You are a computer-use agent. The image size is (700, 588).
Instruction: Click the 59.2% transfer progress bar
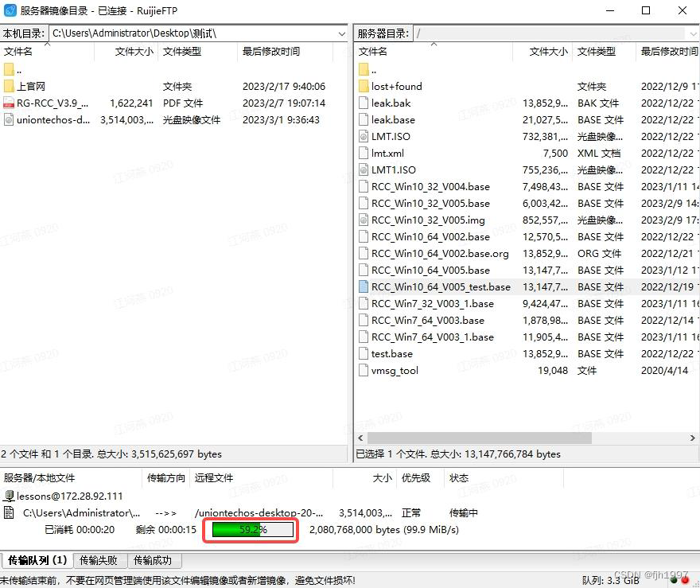253,529
